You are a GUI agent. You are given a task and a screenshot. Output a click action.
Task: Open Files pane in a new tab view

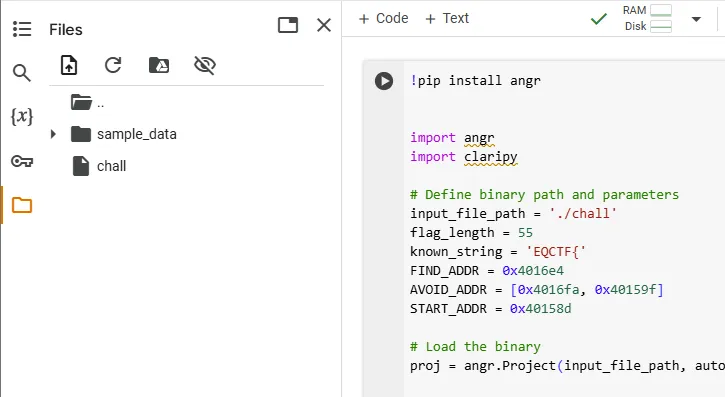pos(288,25)
